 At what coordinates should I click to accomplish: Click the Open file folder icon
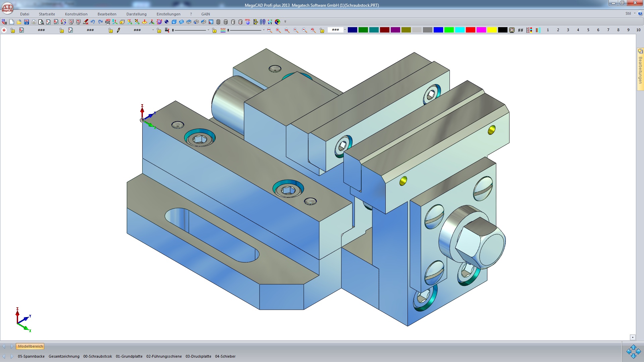[x=19, y=22]
